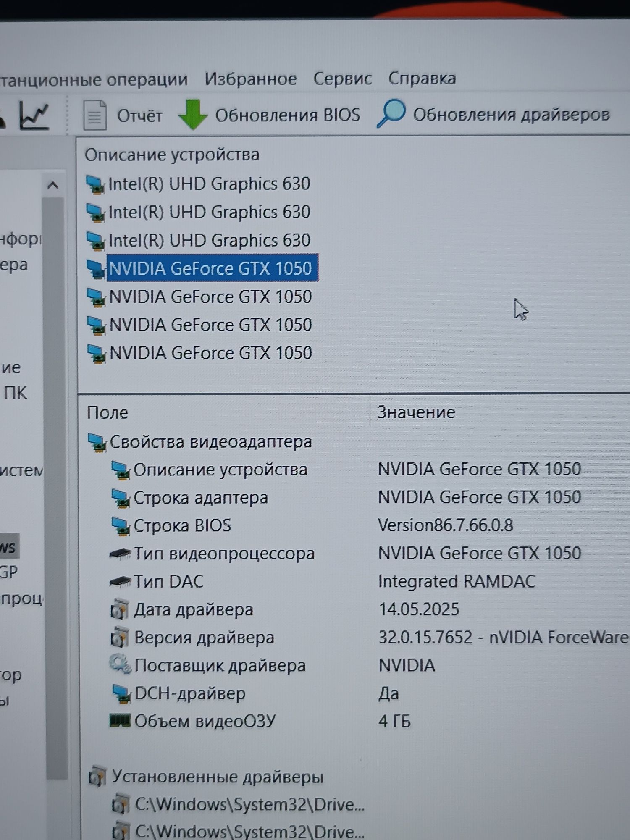
Task: Click icon of highlighted GTX 1050 row
Action: 96,268
